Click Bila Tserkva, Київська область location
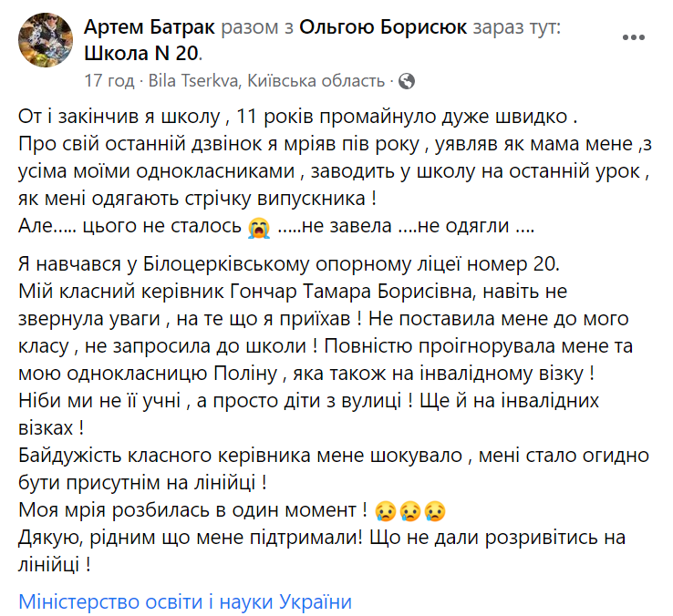673x616 pixels. 266,81
